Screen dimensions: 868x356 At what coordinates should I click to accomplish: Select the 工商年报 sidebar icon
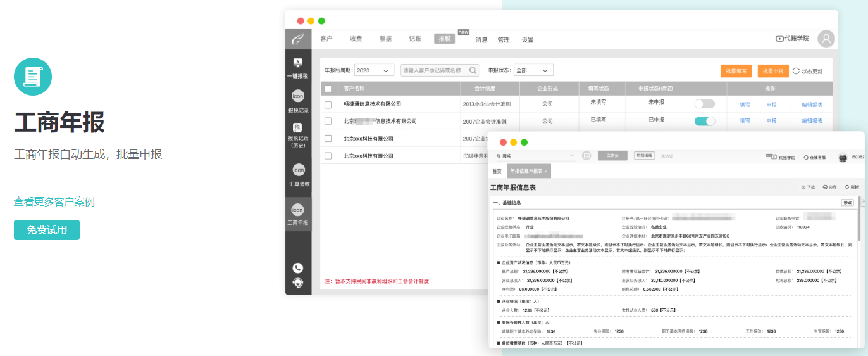click(298, 214)
